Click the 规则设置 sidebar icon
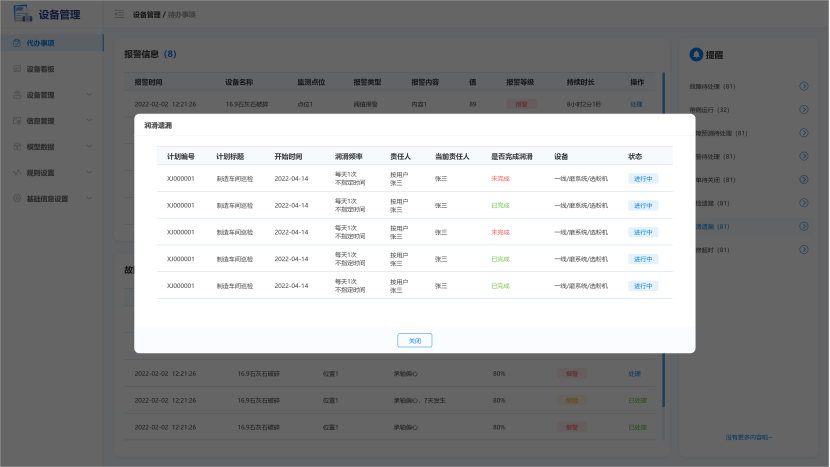 tap(16, 173)
